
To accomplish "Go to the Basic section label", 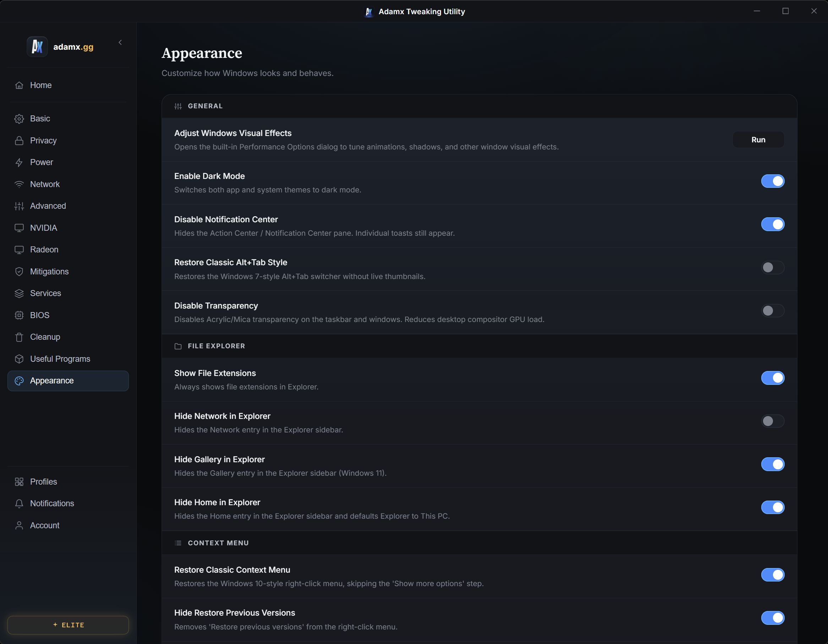I will (x=40, y=119).
